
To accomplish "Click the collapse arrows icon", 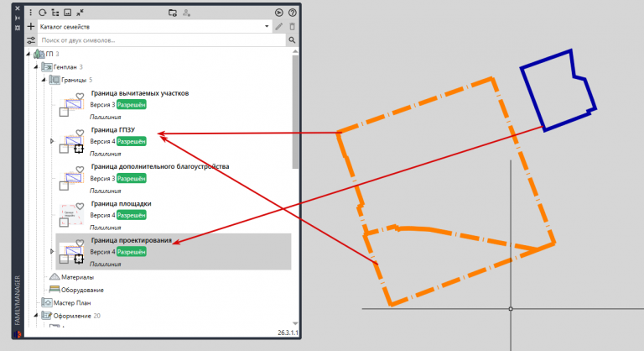I will [x=80, y=13].
